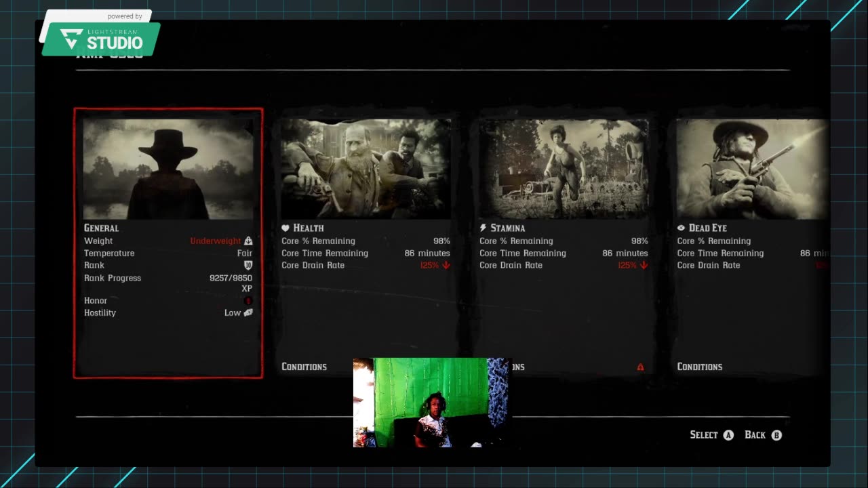Click Dead Eye's Core % Remaining label

(x=714, y=241)
